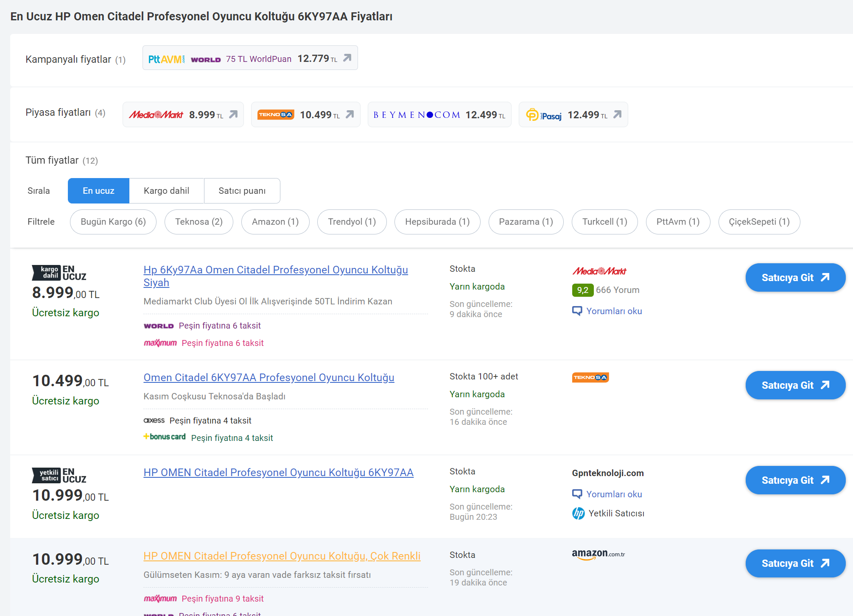
Task: Click the World logo in campaign price box
Action: [206, 60]
